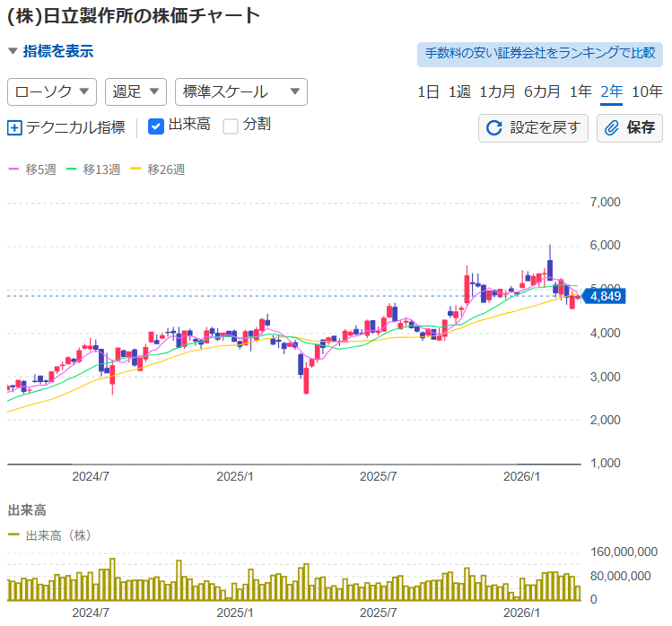Switch to the 1年 period tab
Image resolution: width=672 pixels, height=626 pixels.
click(580, 91)
